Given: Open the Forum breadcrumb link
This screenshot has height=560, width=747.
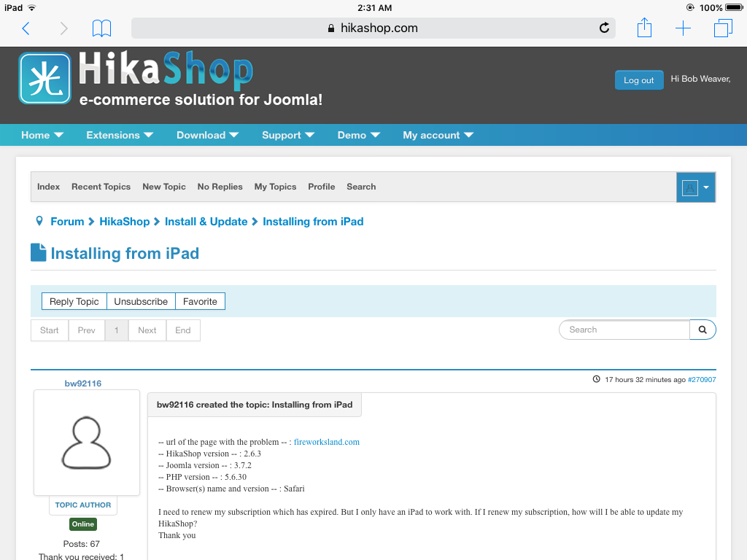Looking at the screenshot, I should pos(67,222).
